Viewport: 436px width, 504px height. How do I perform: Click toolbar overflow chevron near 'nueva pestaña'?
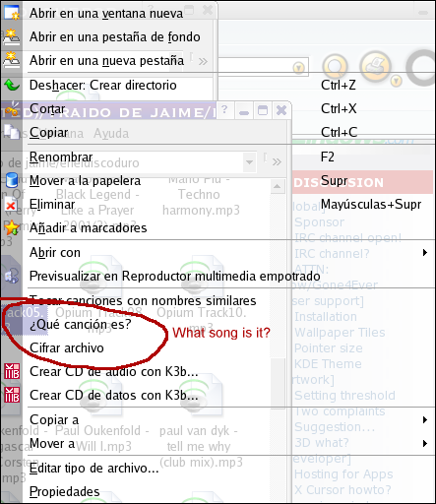(203, 61)
